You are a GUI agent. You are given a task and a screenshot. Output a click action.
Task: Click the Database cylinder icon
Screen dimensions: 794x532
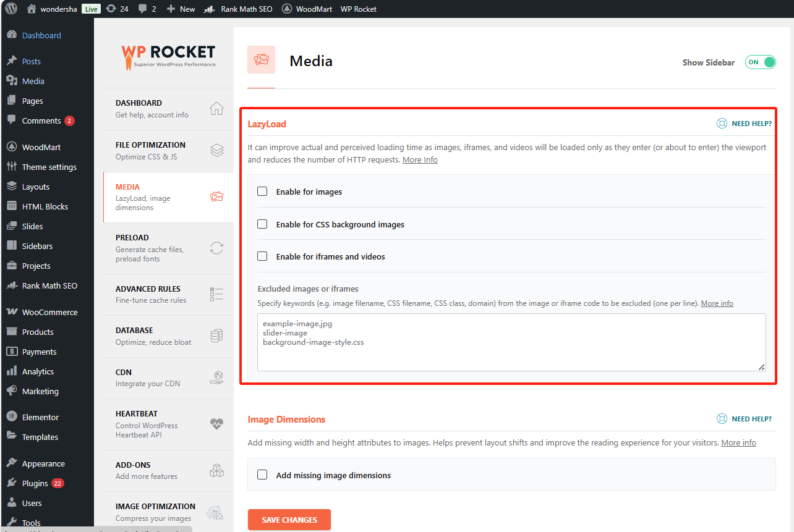[x=216, y=336]
